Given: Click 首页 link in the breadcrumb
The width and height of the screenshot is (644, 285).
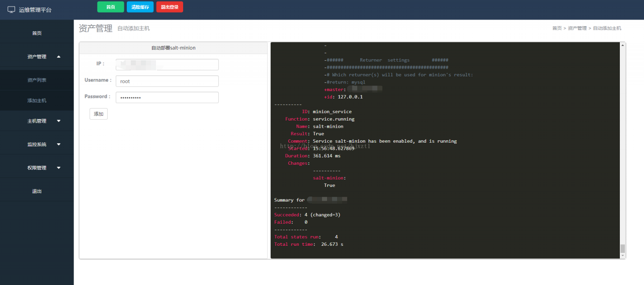Looking at the screenshot, I should coord(556,28).
